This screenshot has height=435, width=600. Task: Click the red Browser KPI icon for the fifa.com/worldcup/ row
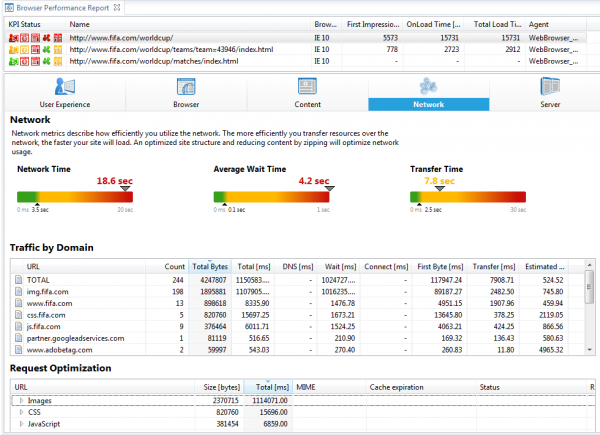pyautogui.click(x=24, y=38)
